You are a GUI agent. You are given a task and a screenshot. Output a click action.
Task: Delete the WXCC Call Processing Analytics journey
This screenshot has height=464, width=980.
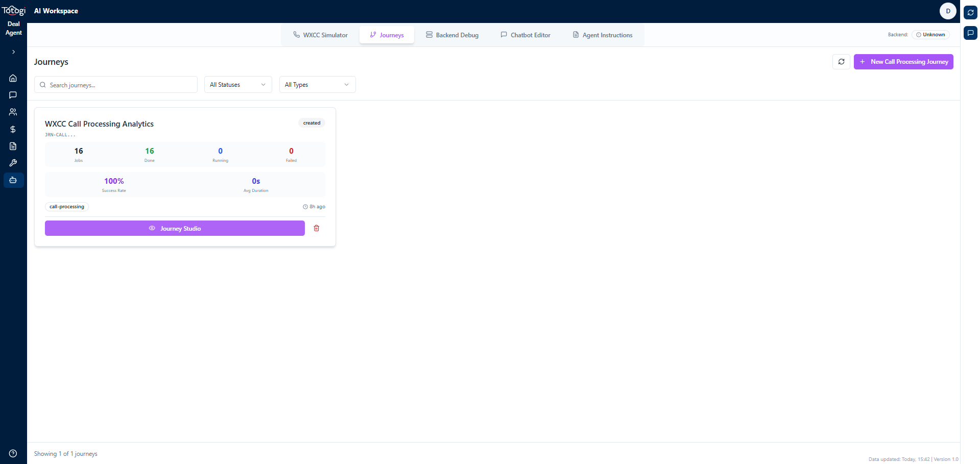[x=317, y=228]
